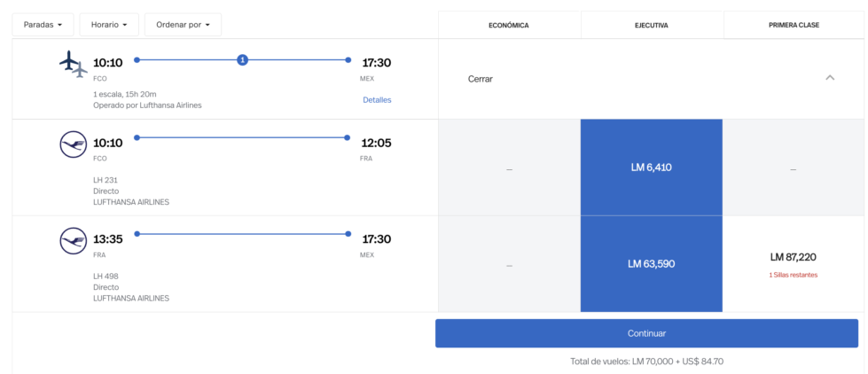Open the Ordenar por dropdown

pos(183,25)
